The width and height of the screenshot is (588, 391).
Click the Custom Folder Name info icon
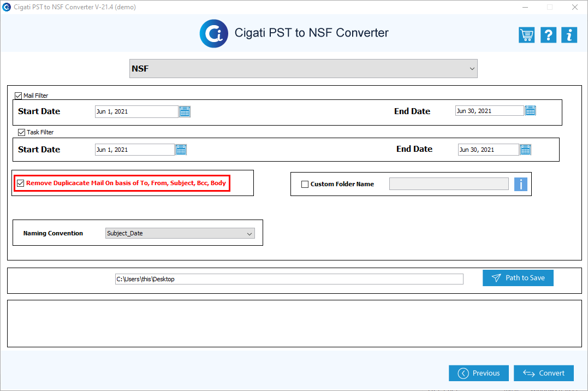click(520, 184)
